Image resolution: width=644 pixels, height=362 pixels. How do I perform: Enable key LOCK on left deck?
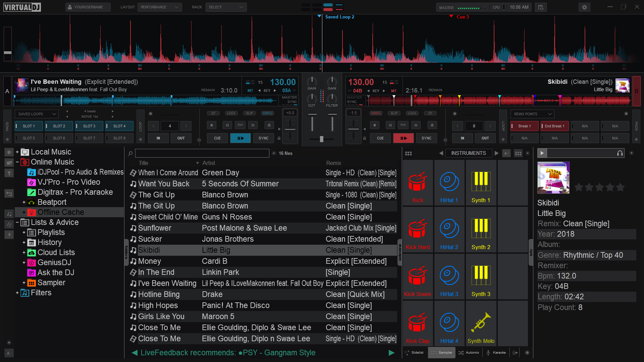pos(231,113)
